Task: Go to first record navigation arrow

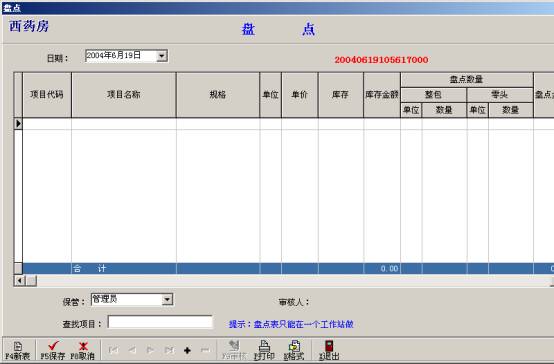Action: coord(113,350)
